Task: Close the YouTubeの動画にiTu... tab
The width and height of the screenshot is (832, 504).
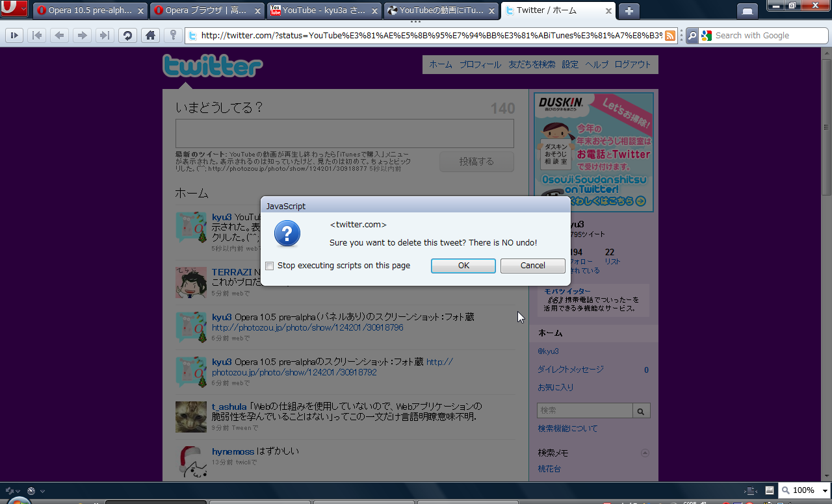Action: pos(492,11)
